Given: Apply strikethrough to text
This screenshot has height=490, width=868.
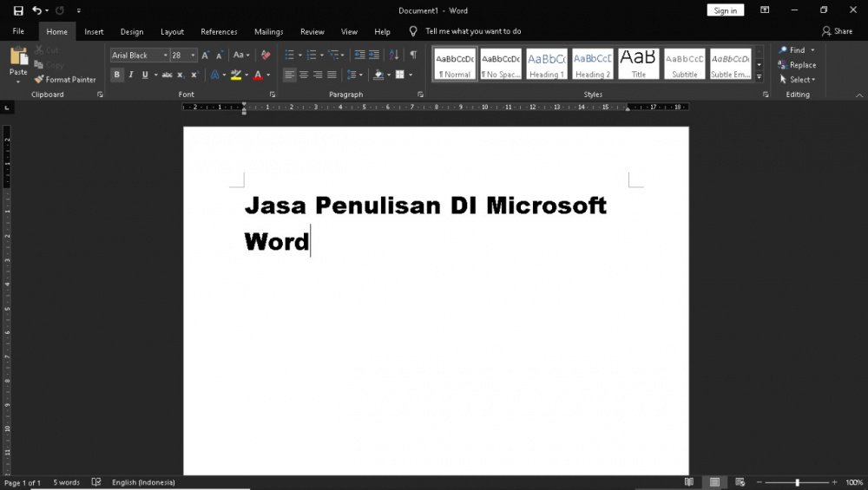Looking at the screenshot, I should point(168,75).
